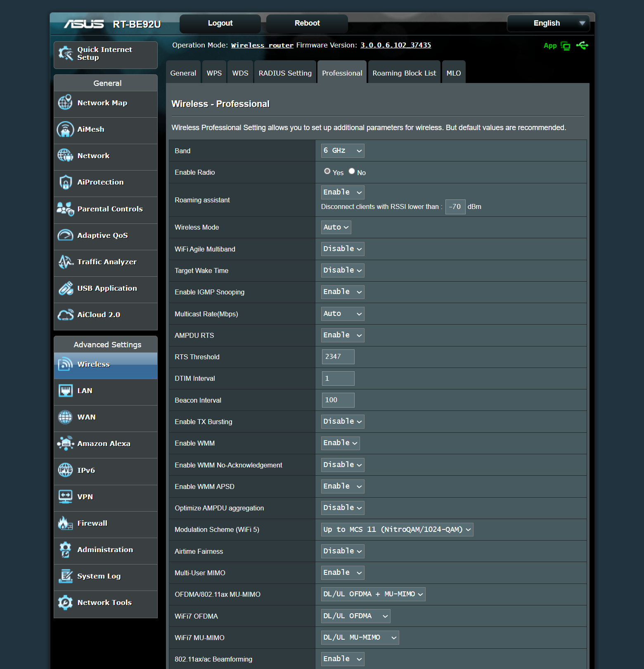This screenshot has height=669, width=644.
Task: Open AiProtection shield icon
Action: pos(65,182)
